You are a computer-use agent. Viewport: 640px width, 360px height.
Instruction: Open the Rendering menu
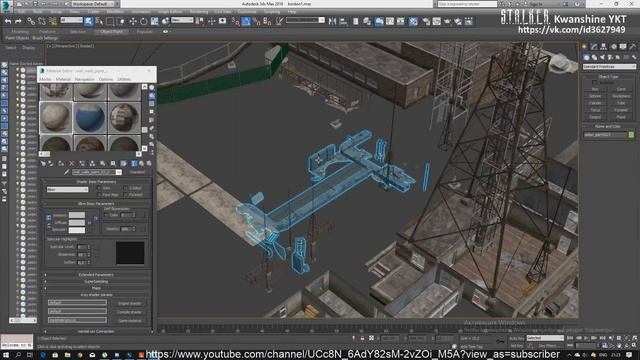point(199,12)
